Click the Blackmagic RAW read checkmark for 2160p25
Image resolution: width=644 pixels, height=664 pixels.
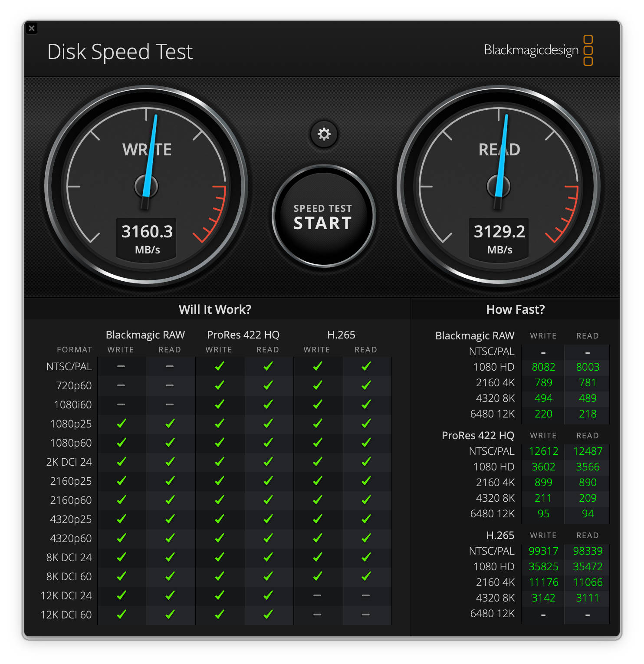pyautogui.click(x=170, y=481)
